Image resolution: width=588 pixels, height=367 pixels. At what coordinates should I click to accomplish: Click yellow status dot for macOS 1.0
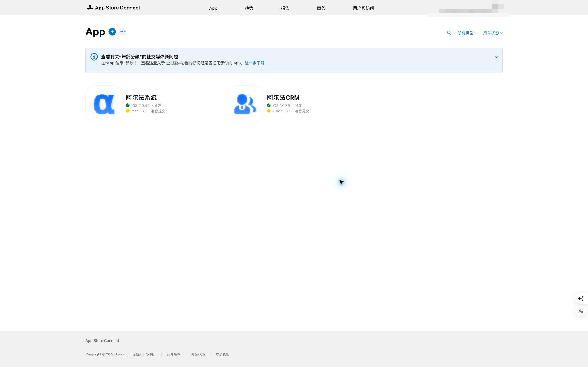128,111
